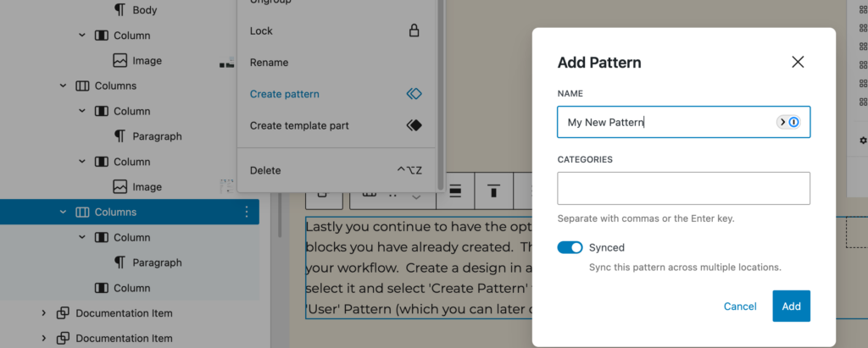Expand the first Documentation Item

tap(43, 313)
